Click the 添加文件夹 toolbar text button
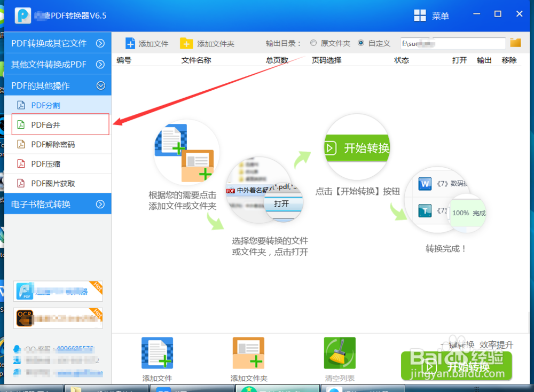 click(x=216, y=44)
